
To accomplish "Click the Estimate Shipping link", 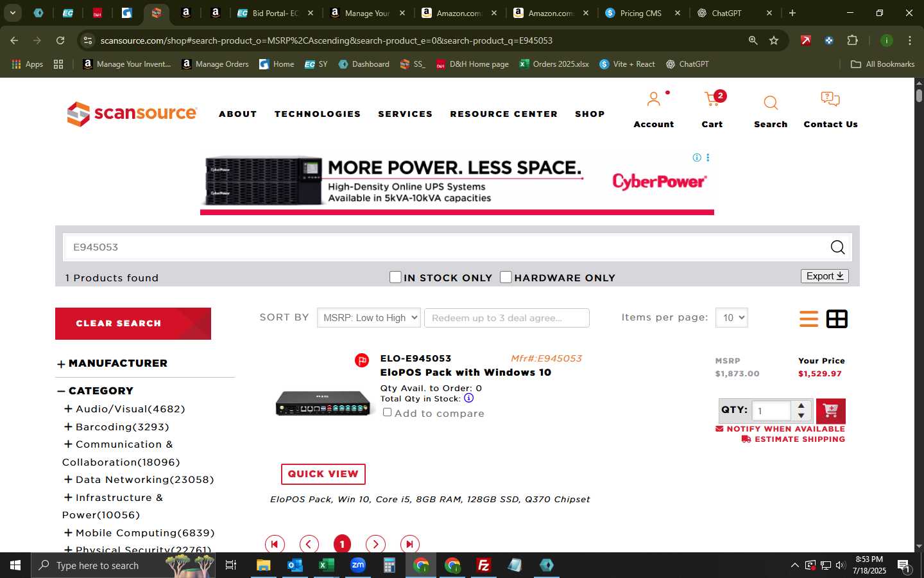I will 793,439.
